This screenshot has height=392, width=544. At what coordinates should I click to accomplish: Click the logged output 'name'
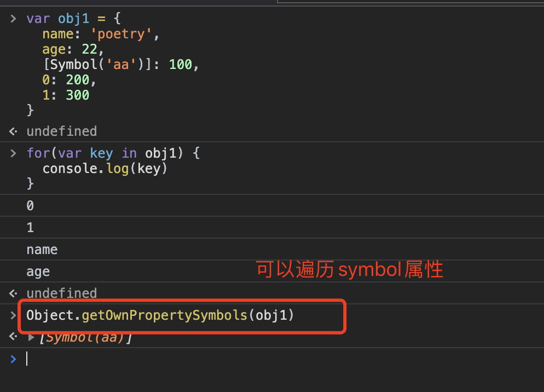tap(42, 250)
